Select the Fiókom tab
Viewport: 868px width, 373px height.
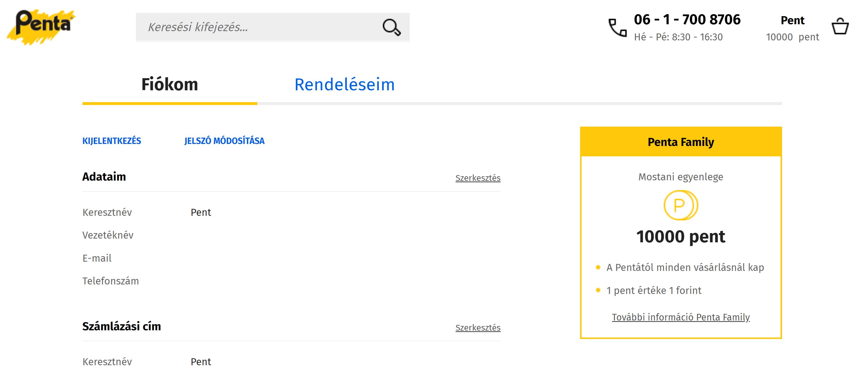point(170,84)
